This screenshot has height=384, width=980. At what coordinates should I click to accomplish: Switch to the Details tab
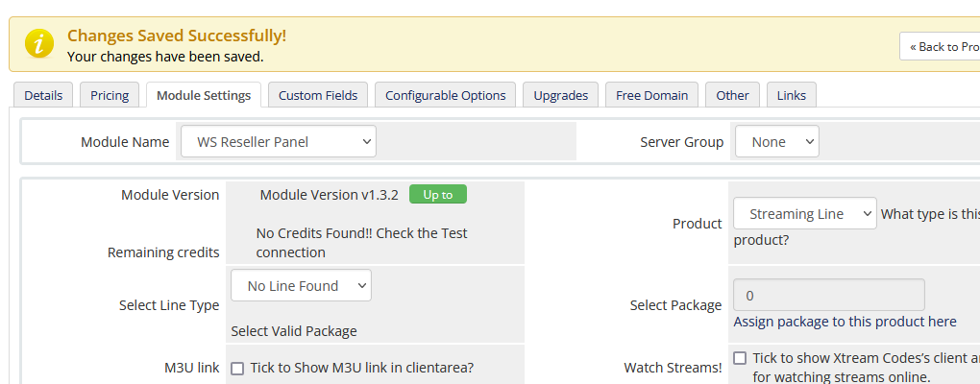click(x=43, y=95)
